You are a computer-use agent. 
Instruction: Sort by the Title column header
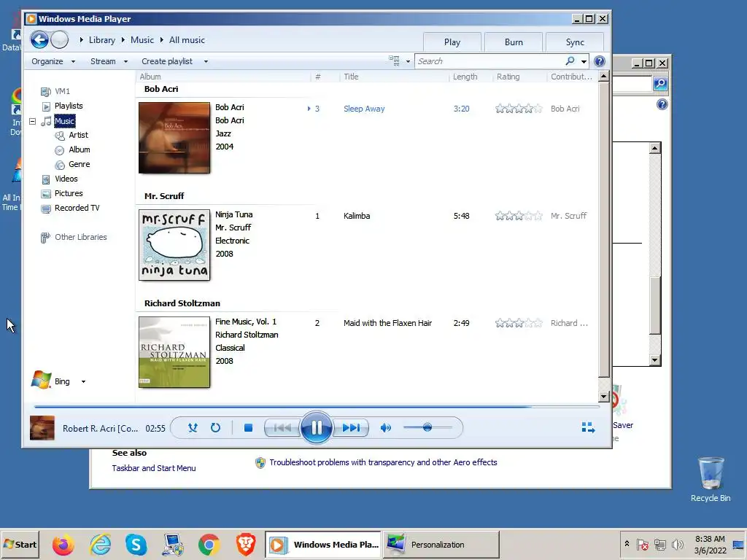(394, 77)
